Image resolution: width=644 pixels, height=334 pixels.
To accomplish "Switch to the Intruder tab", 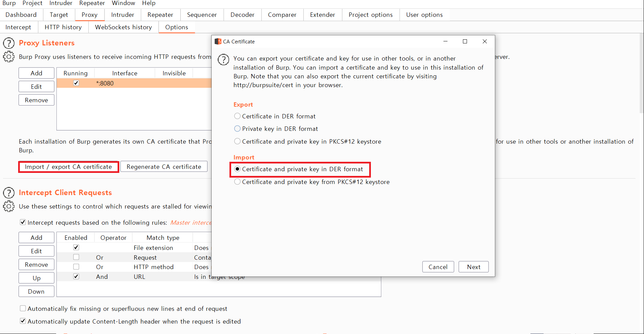I will coord(123,15).
